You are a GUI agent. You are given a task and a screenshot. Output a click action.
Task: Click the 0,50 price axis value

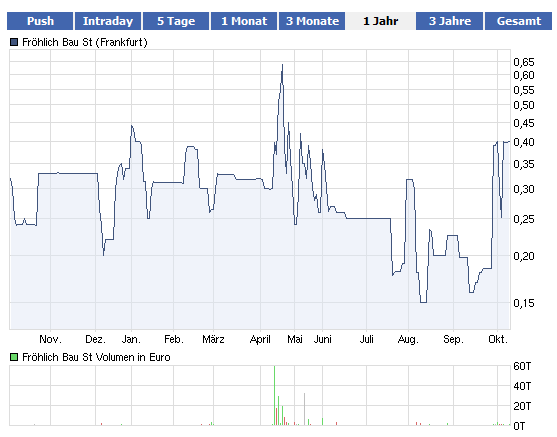tap(524, 105)
